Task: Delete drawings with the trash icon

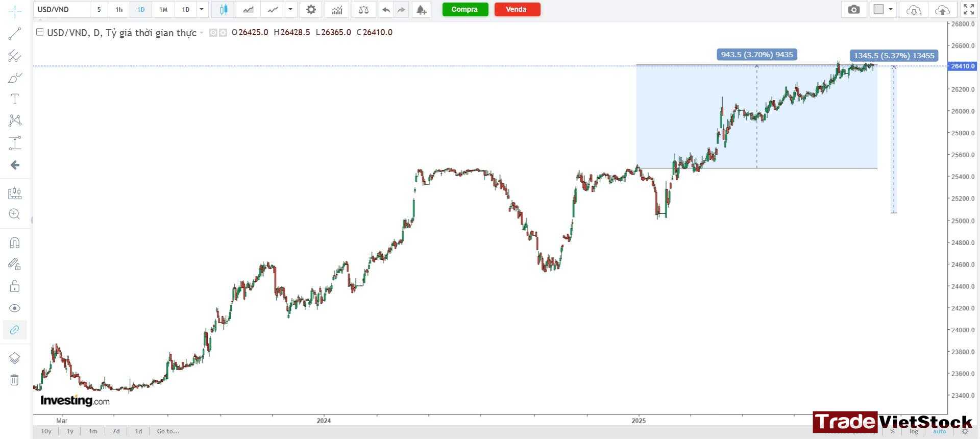Action: (15, 380)
